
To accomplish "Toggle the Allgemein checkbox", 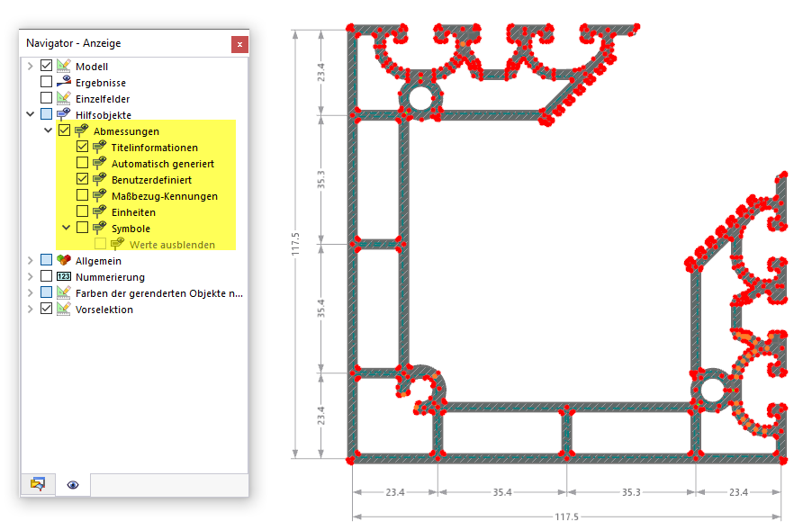I will pyautogui.click(x=46, y=260).
